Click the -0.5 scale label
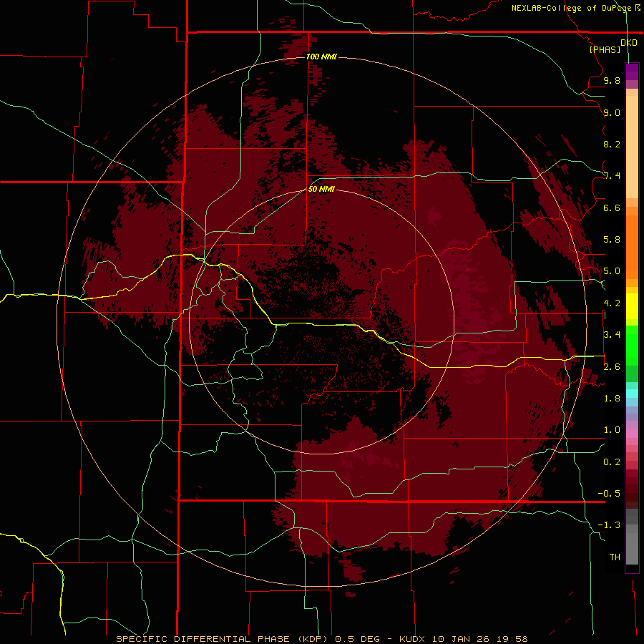 coord(609,494)
